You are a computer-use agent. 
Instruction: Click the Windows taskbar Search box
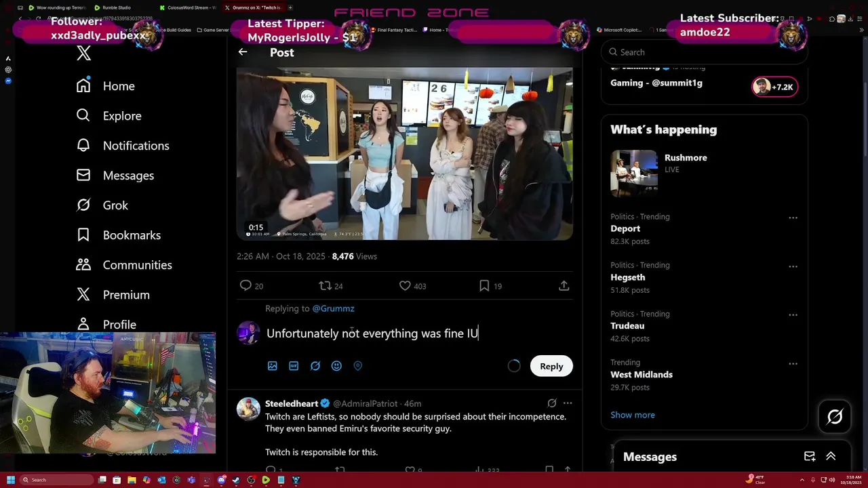[56, 480]
